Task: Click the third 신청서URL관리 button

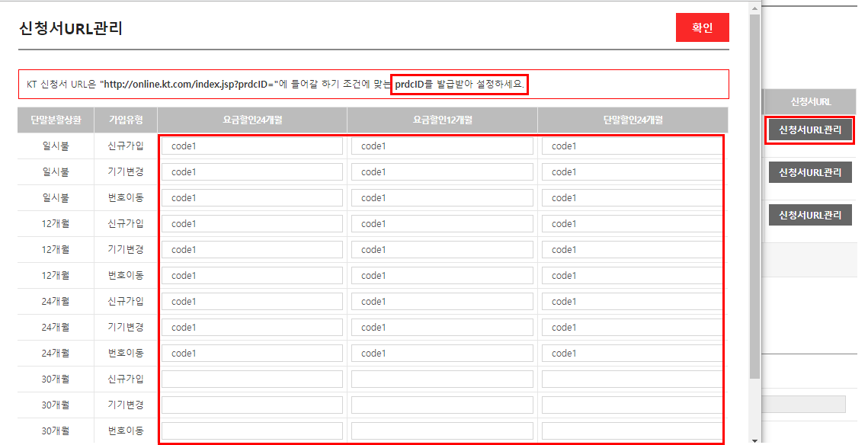Action: pyautogui.click(x=810, y=215)
